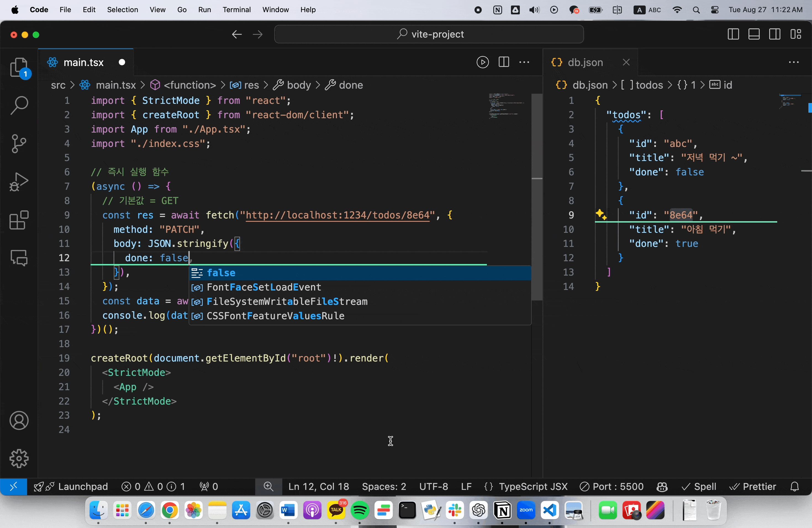Open the Terminal menu
812x528 pixels.
coord(236,10)
